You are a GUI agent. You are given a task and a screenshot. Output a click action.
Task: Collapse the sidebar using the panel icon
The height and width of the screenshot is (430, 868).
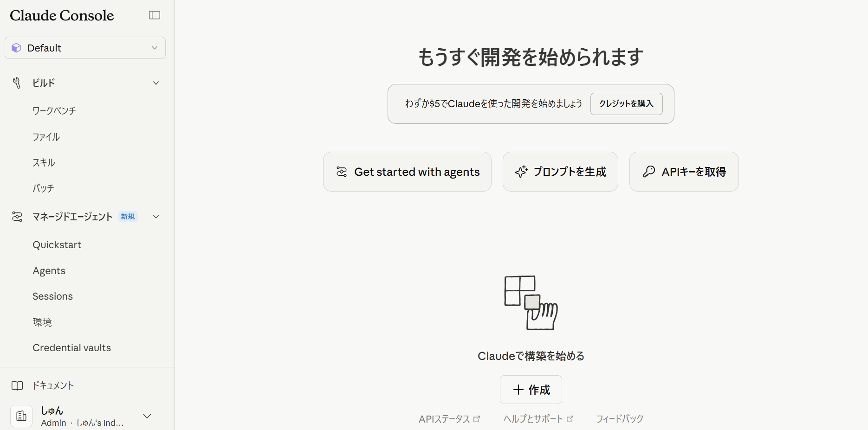155,15
